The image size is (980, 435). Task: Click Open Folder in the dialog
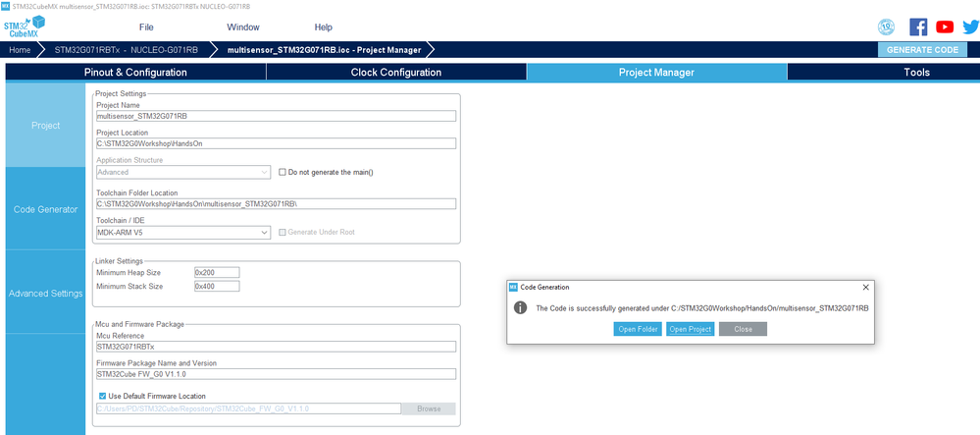[x=637, y=329]
